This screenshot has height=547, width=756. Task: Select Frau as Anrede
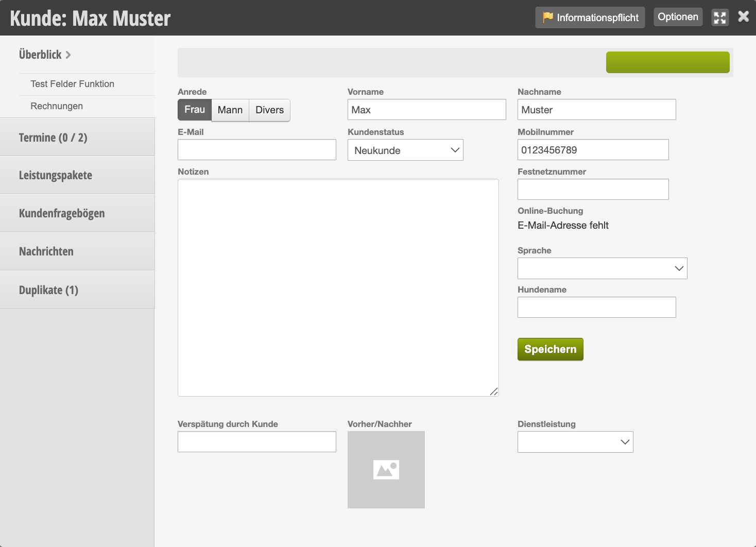[195, 110]
